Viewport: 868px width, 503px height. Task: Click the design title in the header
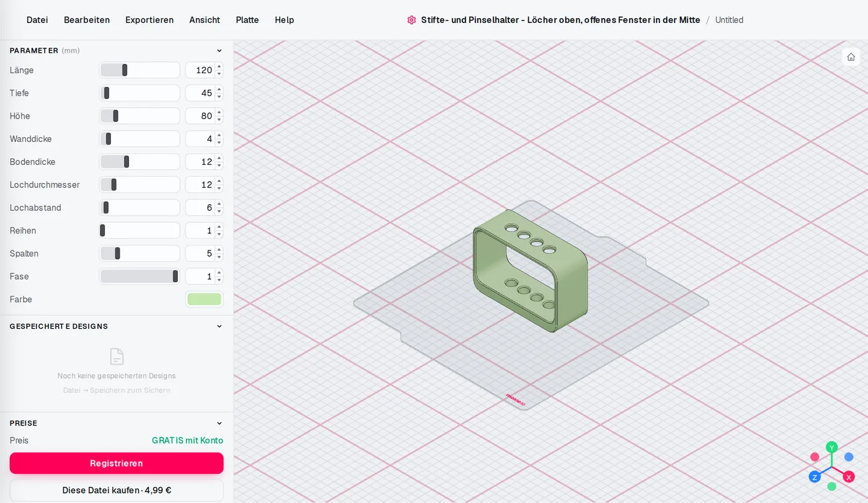[560, 20]
